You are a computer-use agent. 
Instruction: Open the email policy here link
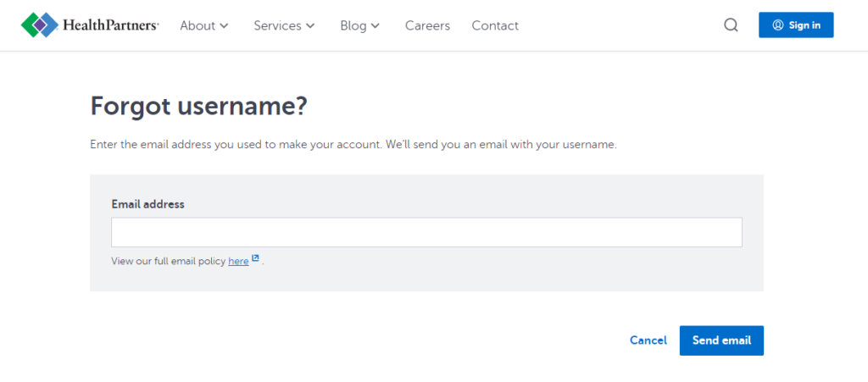click(238, 262)
